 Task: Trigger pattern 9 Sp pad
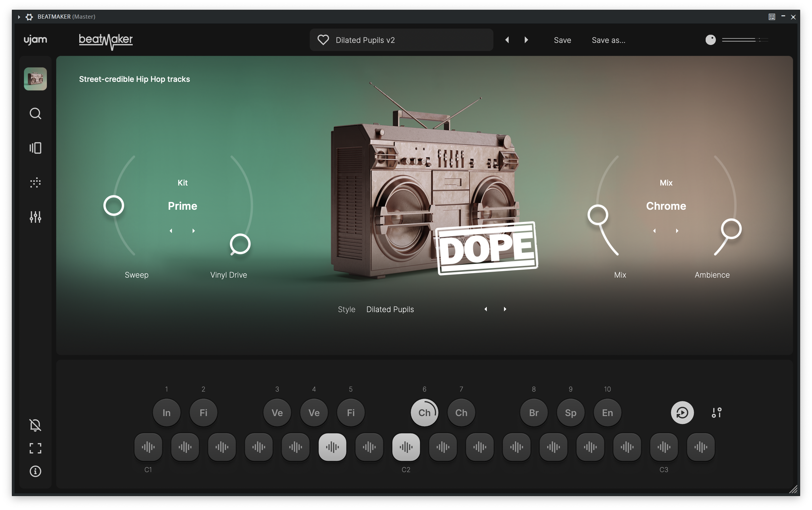(571, 413)
